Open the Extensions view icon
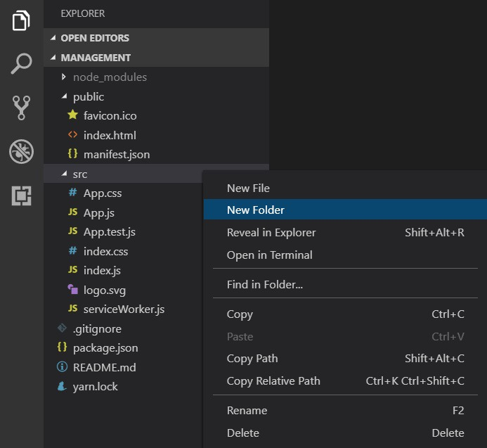487x448 pixels. click(21, 196)
